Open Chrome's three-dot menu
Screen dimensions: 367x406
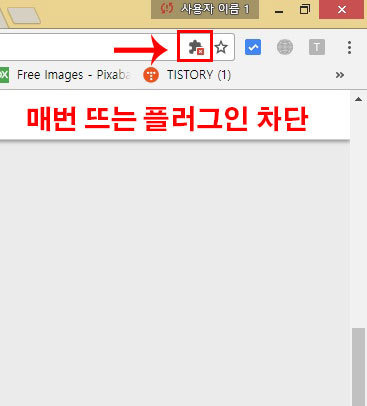point(349,48)
